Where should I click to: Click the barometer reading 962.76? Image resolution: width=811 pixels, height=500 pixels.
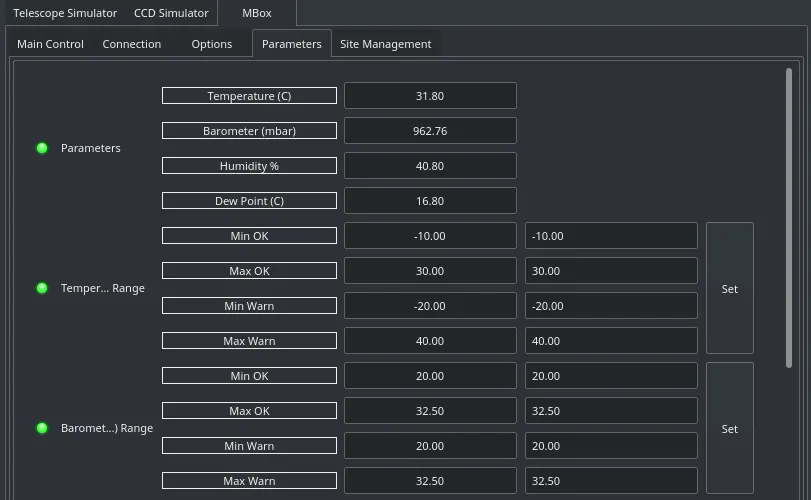(x=430, y=131)
